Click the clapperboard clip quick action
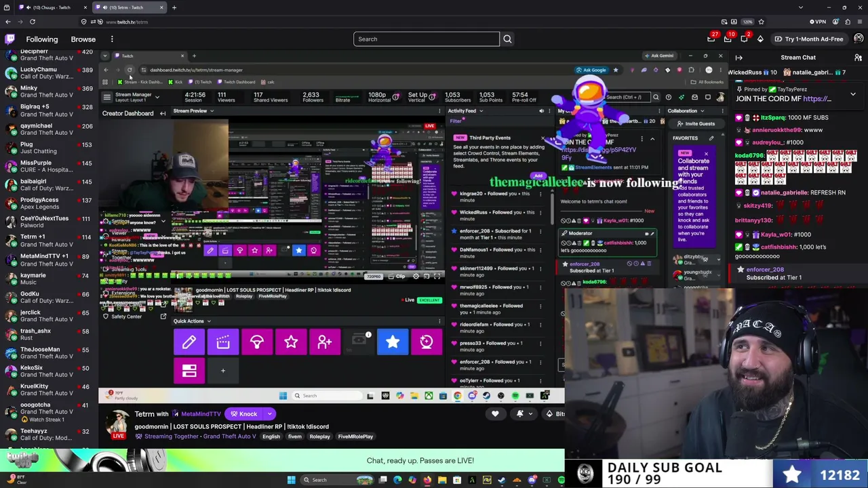868x488 pixels. pyautogui.click(x=223, y=342)
